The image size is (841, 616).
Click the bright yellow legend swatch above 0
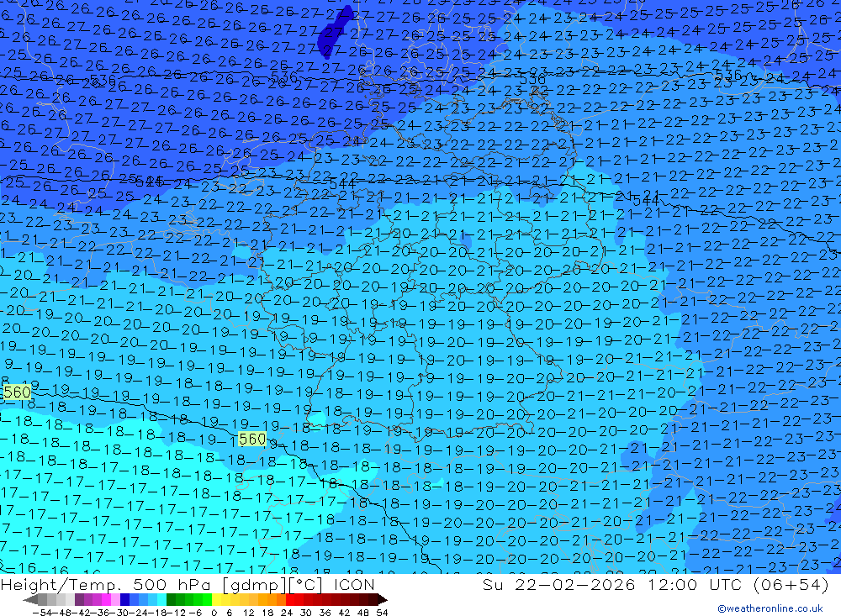pos(217,599)
